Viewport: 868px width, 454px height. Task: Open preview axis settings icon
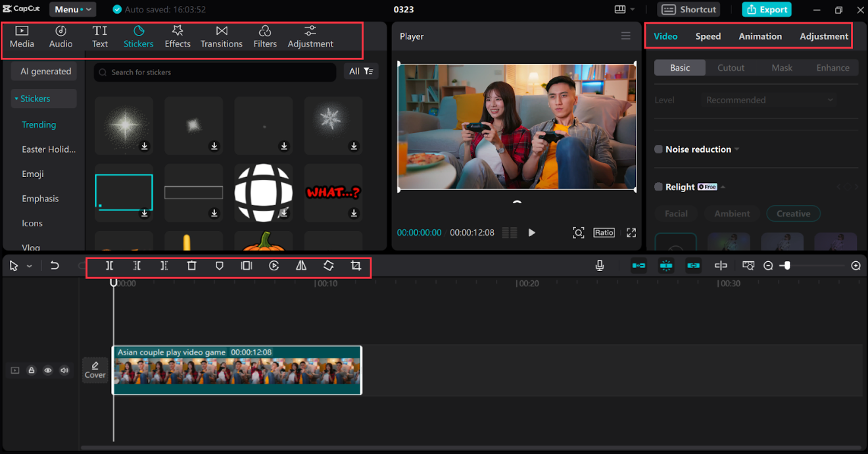pyautogui.click(x=748, y=266)
